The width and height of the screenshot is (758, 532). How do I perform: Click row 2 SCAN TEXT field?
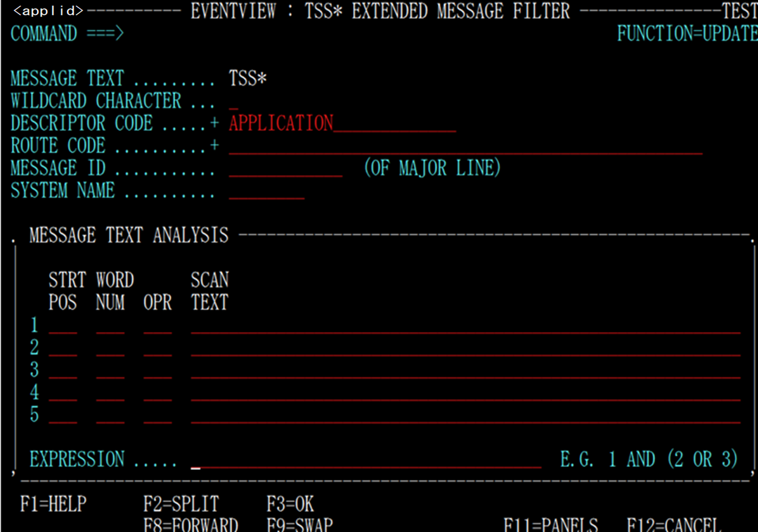pos(466,348)
